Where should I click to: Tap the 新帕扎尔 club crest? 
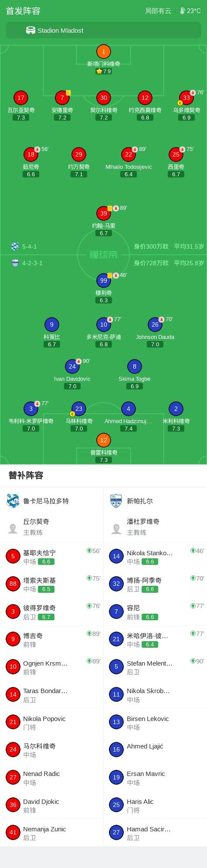pyautogui.click(x=116, y=501)
